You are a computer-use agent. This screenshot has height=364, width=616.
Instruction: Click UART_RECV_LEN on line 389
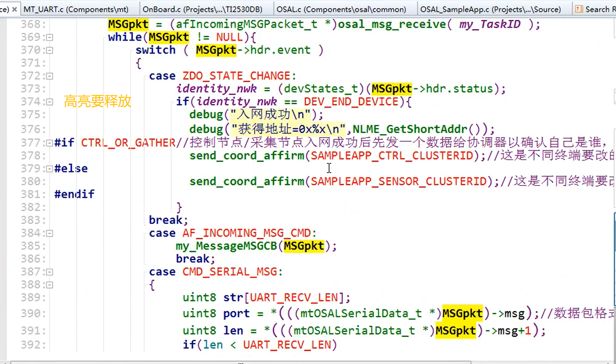(294, 298)
